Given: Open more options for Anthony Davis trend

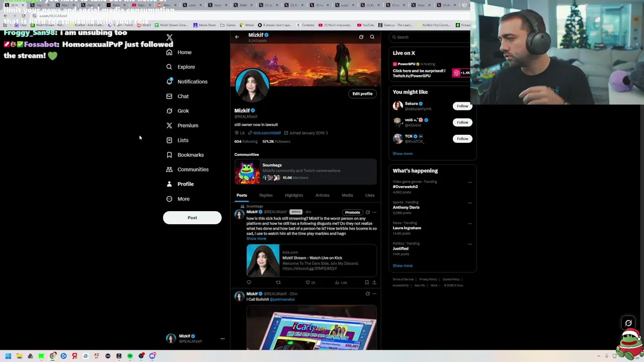Looking at the screenshot, I should point(470,203).
